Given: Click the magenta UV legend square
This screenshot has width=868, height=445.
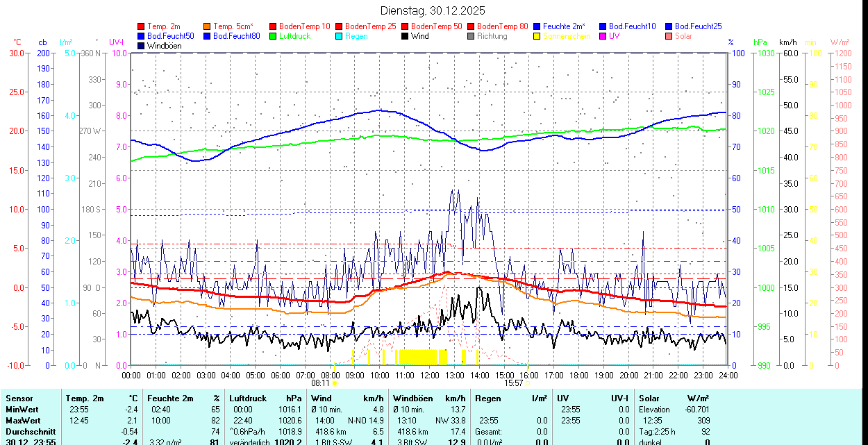Looking at the screenshot, I should [x=603, y=36].
